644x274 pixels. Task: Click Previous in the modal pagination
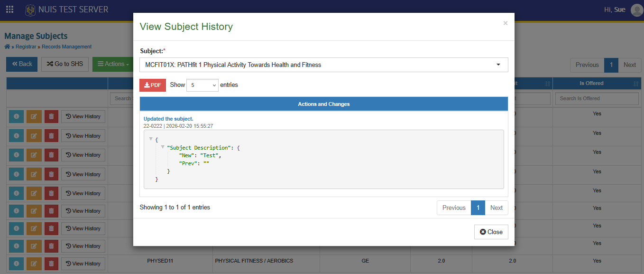click(x=454, y=208)
